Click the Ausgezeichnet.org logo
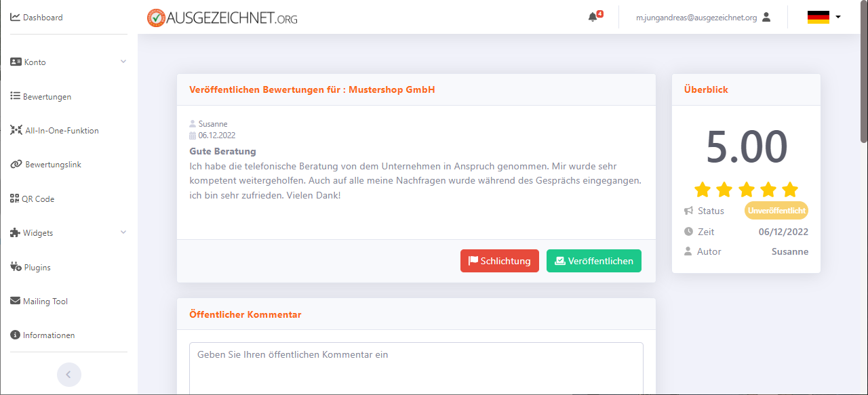This screenshot has height=395, width=868. (x=222, y=18)
